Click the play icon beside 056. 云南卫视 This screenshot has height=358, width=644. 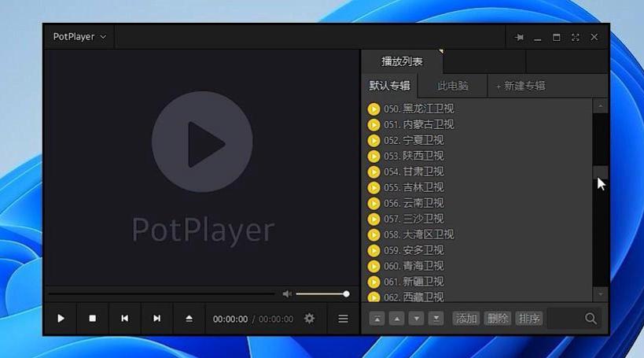point(374,204)
